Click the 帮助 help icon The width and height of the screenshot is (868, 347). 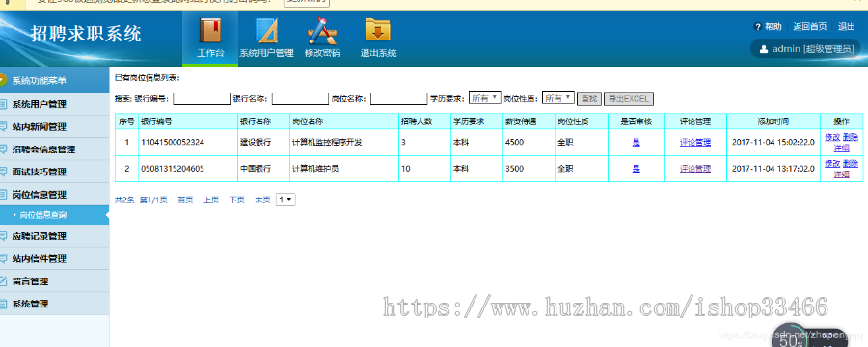(x=758, y=27)
